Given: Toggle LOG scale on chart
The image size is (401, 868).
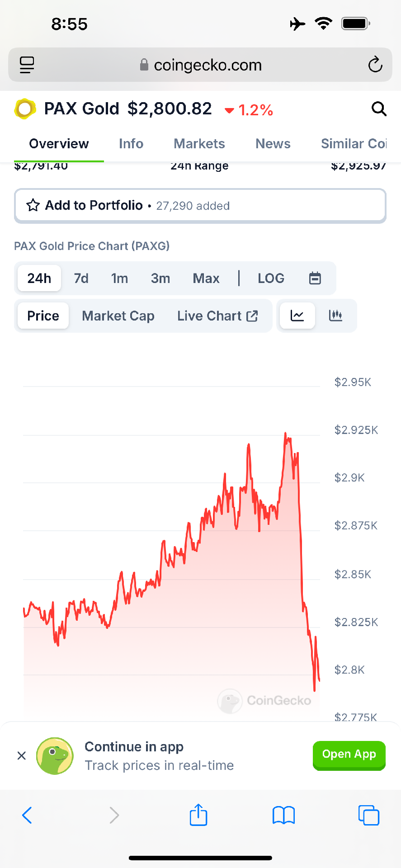Looking at the screenshot, I should tap(271, 278).
